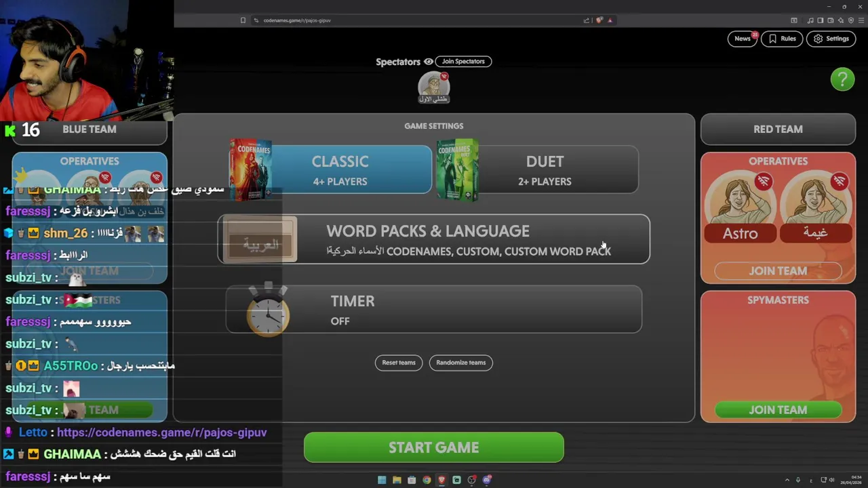
Task: Open the volume control in system tray
Action: (x=831, y=480)
